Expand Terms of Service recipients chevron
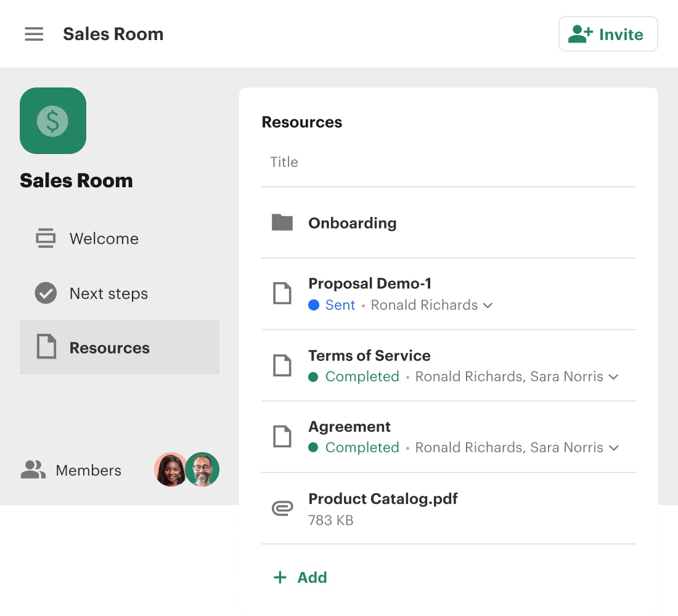Image resolution: width=678 pixels, height=616 pixels. coord(613,377)
